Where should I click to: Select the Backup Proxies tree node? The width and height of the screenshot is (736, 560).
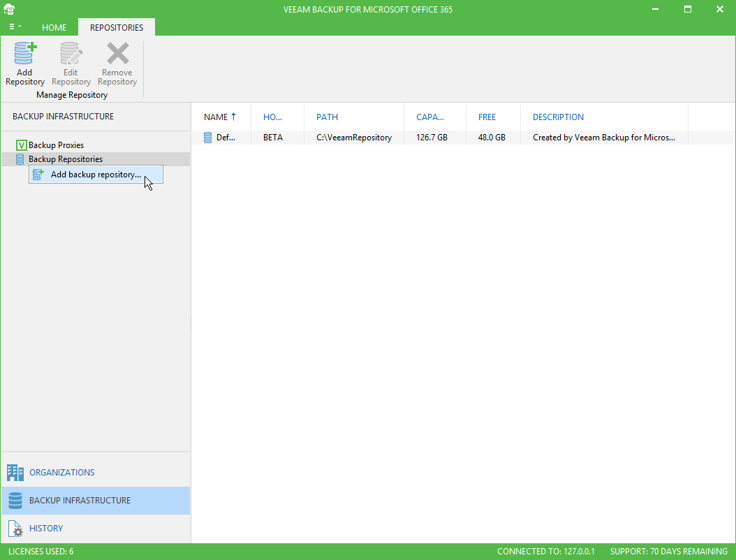coord(56,145)
